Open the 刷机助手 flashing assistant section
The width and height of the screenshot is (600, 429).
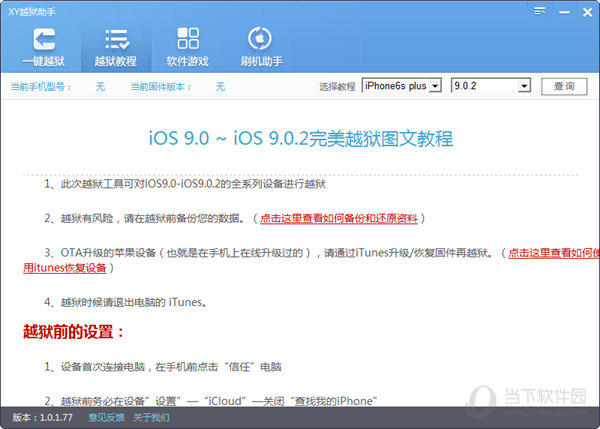coord(261,47)
